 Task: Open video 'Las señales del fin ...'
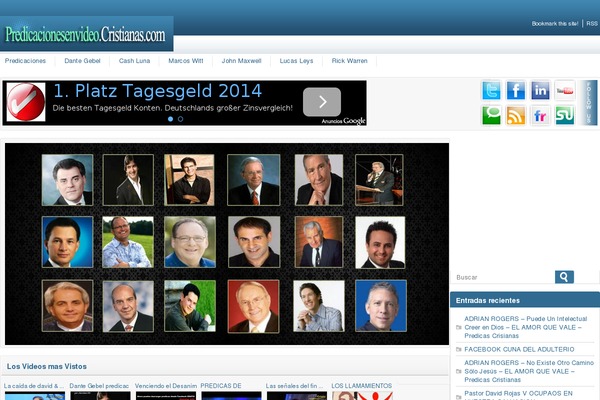294,386
